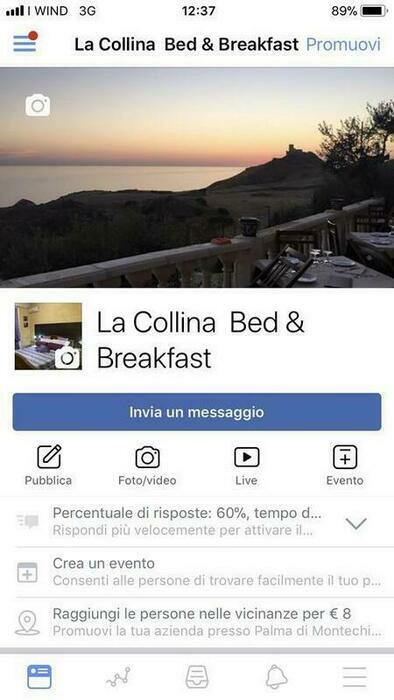Start a Live video
Viewport: 394px width, 700px height.
coord(246,457)
